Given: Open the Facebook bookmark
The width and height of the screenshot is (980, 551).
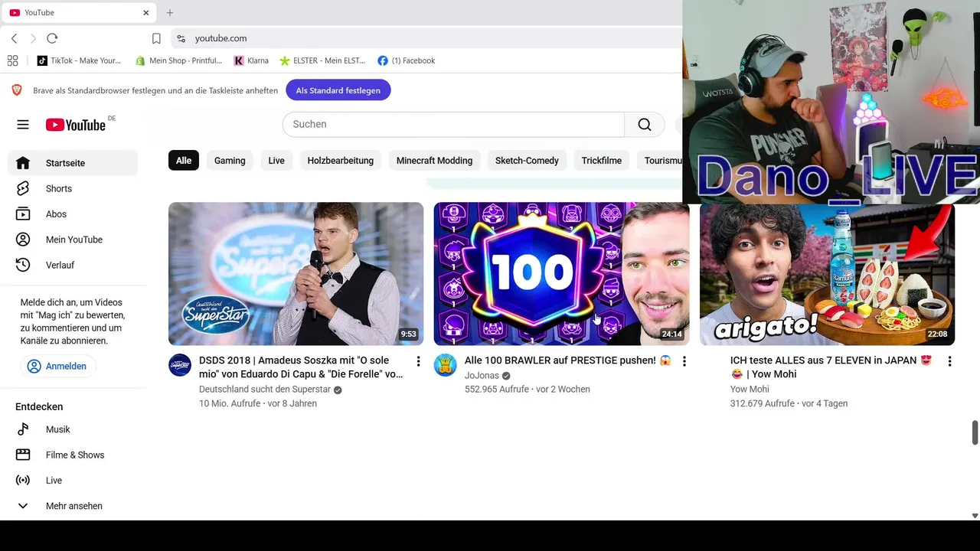Looking at the screenshot, I should pyautogui.click(x=406, y=60).
